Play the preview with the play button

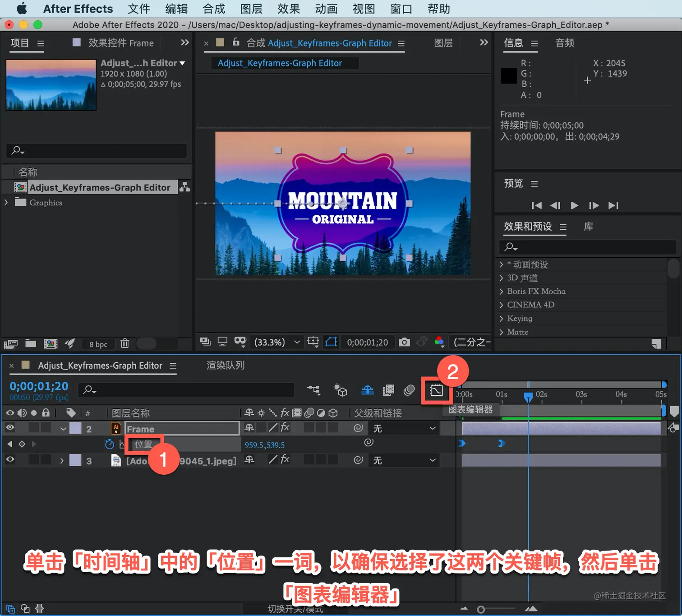[x=574, y=205]
